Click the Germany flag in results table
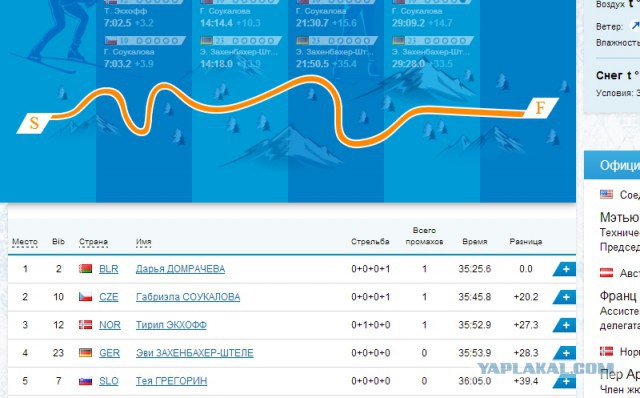The height and width of the screenshot is (398, 640). click(x=85, y=353)
